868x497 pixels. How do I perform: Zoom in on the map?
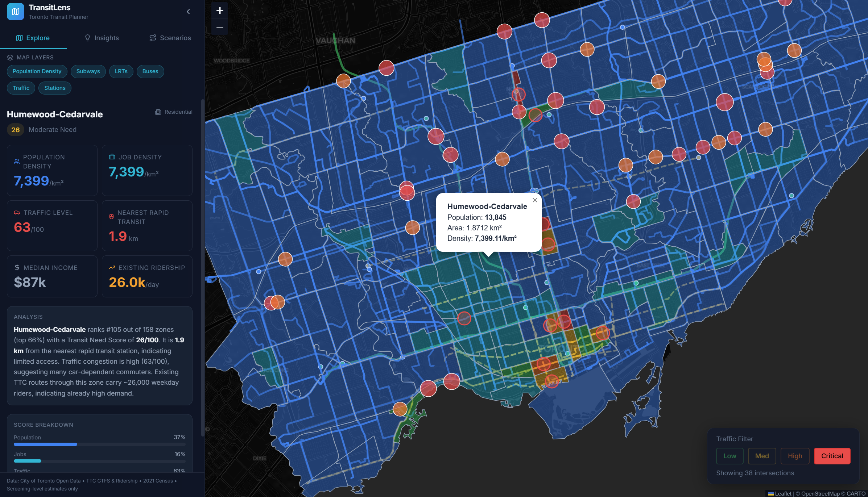tap(219, 11)
